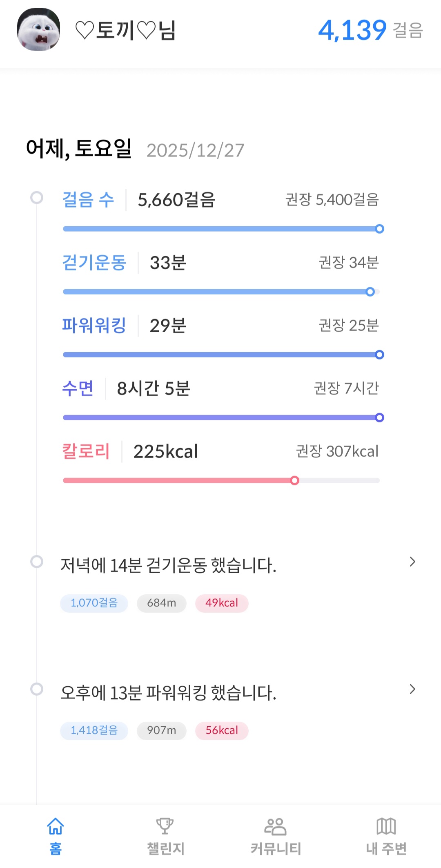
Task: Tap the Nearby map icon
Action: (386, 827)
